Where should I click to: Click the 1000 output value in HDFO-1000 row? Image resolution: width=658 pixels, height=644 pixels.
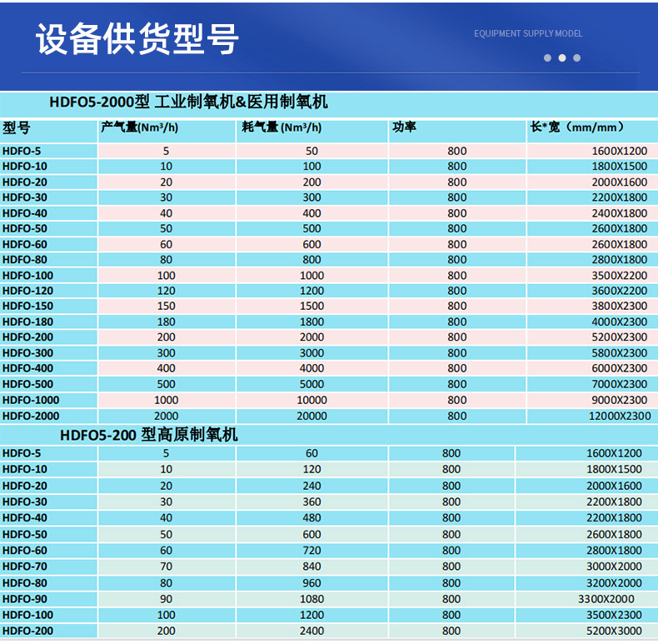167,400
